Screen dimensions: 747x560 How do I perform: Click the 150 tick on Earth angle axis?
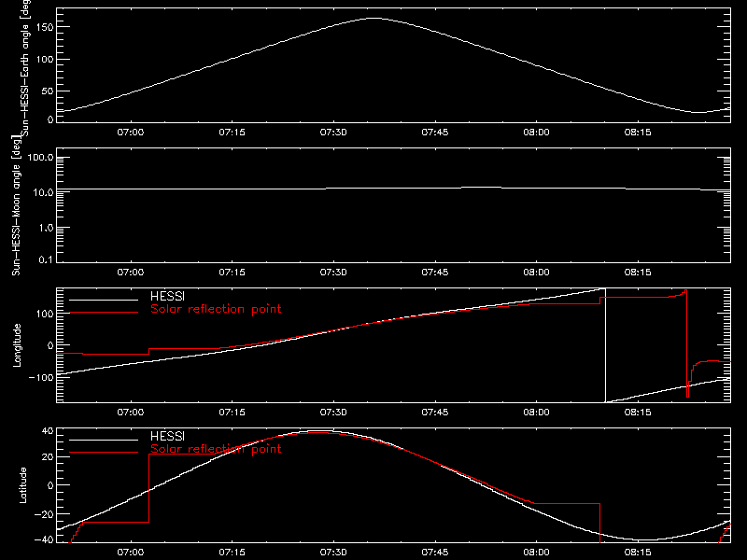[44, 27]
